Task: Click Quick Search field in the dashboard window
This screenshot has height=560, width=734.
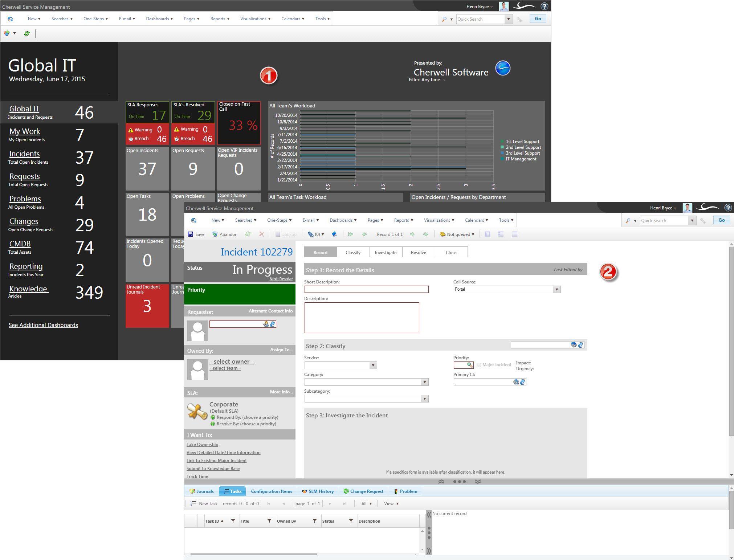Action: click(481, 19)
